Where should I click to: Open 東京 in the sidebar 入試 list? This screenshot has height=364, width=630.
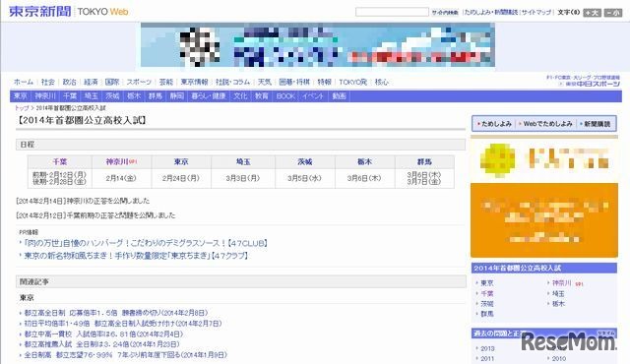click(487, 283)
